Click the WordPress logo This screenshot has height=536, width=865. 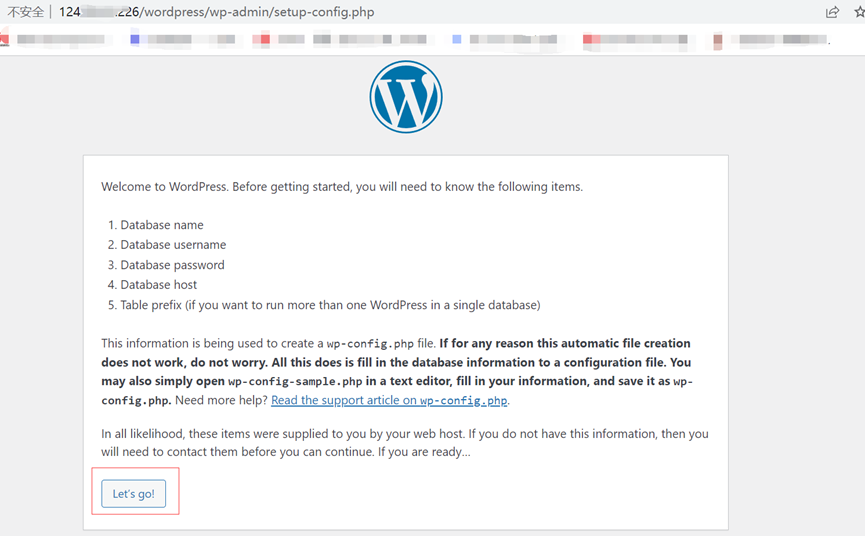[x=405, y=97]
